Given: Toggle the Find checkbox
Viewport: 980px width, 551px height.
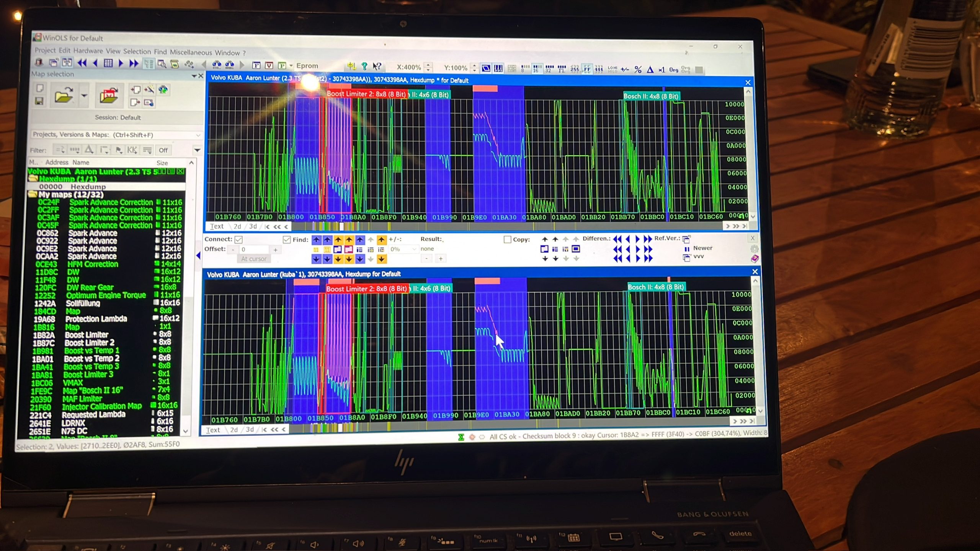Looking at the screenshot, I should (287, 240).
